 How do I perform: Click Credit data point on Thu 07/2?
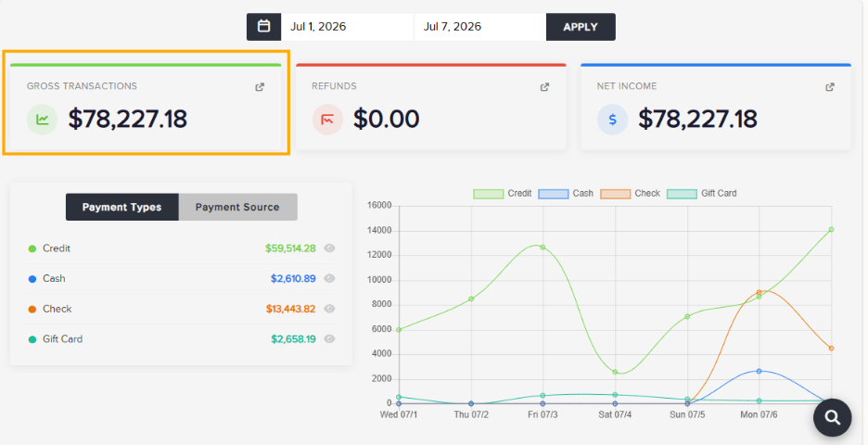click(471, 299)
